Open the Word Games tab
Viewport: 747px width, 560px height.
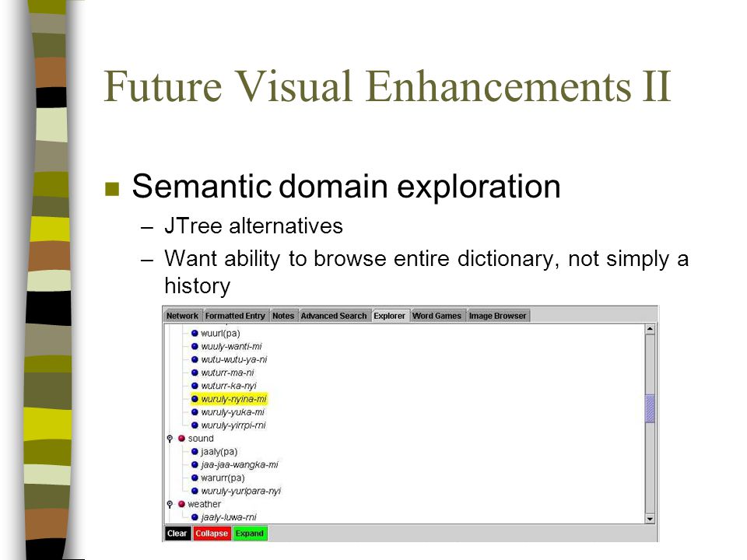pyautogui.click(x=437, y=316)
